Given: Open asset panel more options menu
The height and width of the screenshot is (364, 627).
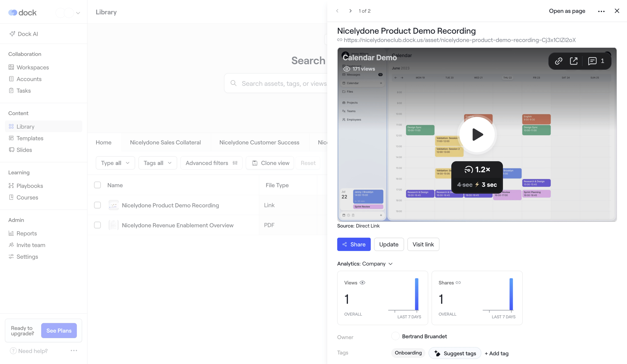Looking at the screenshot, I should pyautogui.click(x=601, y=11).
